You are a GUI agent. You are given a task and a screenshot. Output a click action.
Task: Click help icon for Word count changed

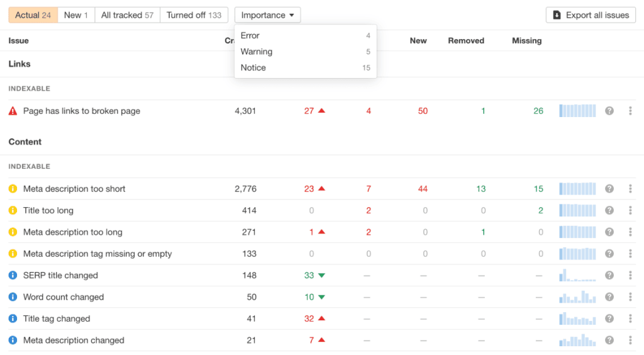click(609, 297)
